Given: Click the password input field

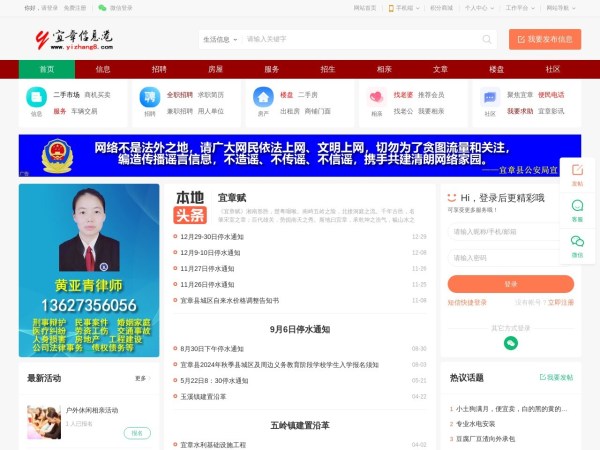Looking at the screenshot, I should (x=510, y=257).
